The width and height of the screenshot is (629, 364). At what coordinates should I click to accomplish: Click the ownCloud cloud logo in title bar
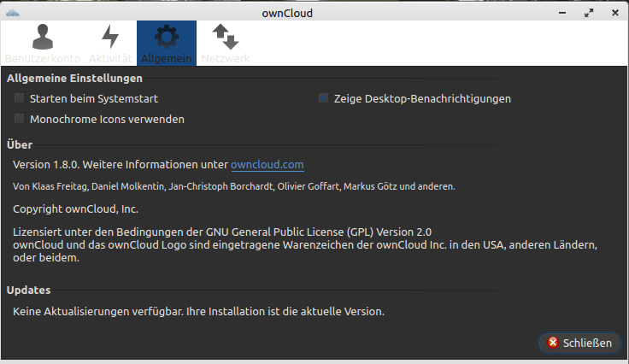click(x=13, y=13)
